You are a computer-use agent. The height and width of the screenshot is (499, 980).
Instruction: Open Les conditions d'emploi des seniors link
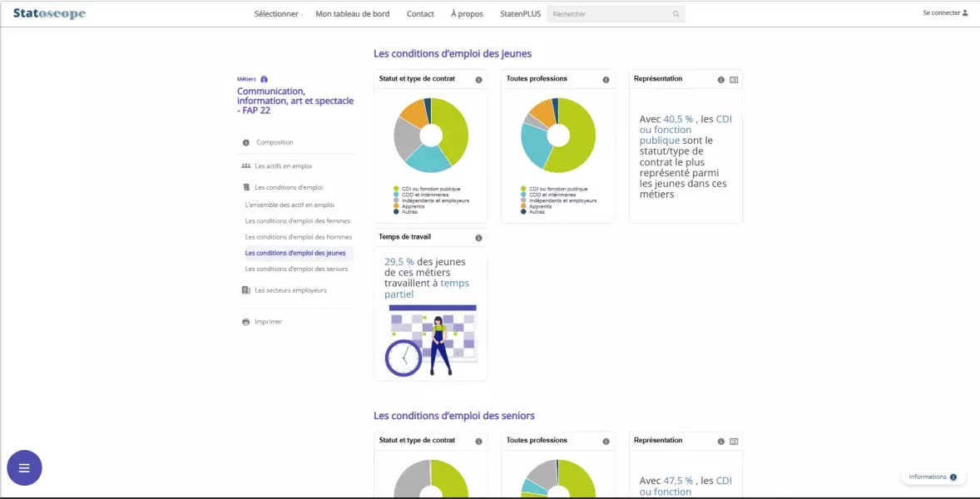(296, 269)
